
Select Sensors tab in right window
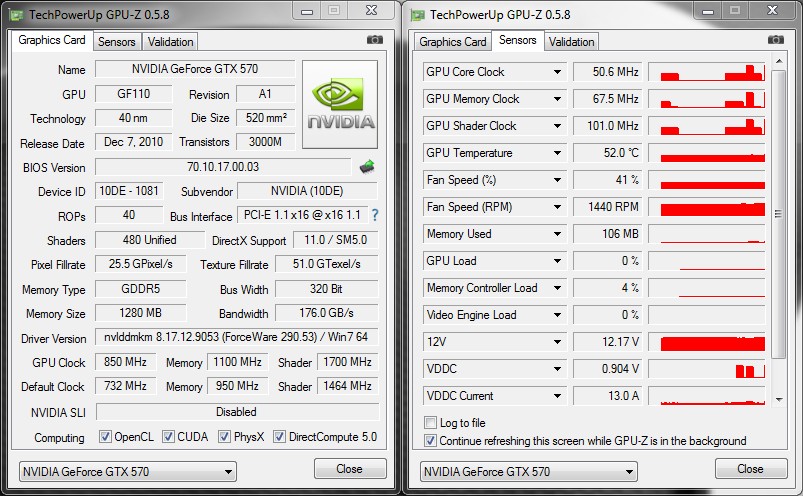[x=518, y=40]
